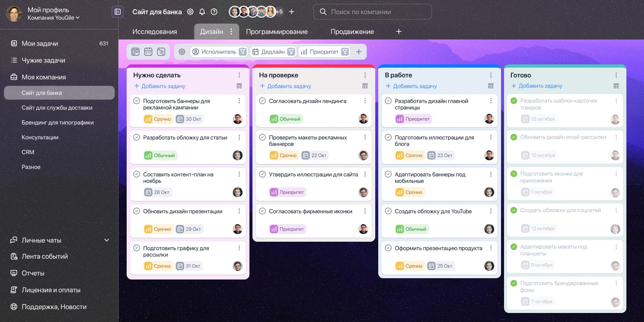Mark Согласовать дизайн лендинга as complete
Image resolution: width=644 pixels, height=322 pixels.
[x=262, y=101]
